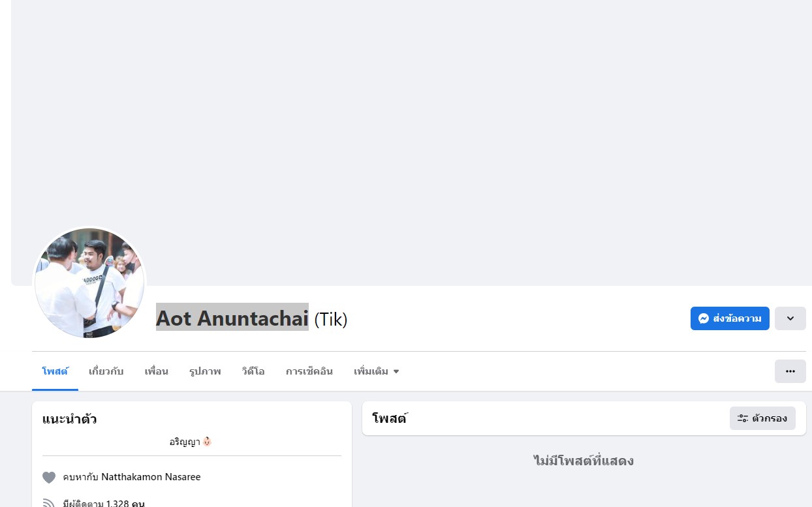
Task: Open the three-dots more options menu
Action: pyautogui.click(x=790, y=371)
